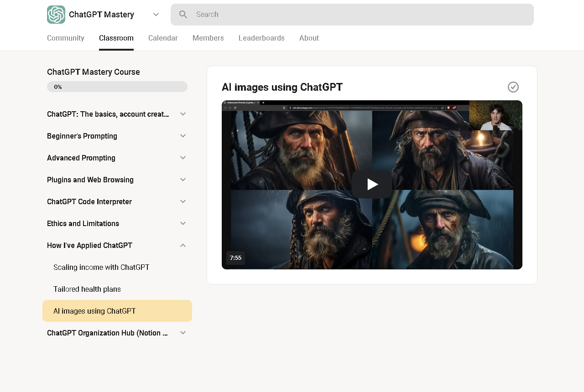View the About tab

[x=309, y=38]
